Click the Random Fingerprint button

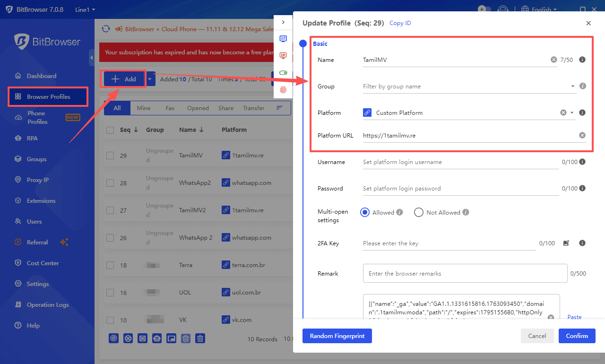(337, 336)
